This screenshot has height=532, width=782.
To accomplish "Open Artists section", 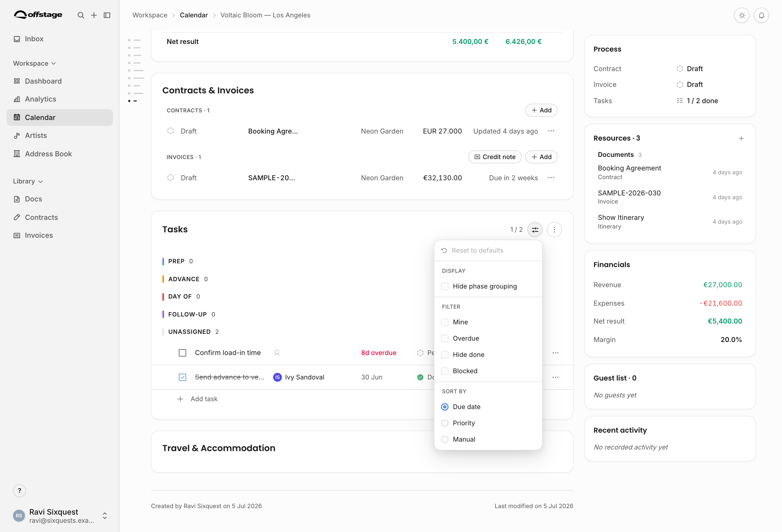I will (x=59, y=135).
